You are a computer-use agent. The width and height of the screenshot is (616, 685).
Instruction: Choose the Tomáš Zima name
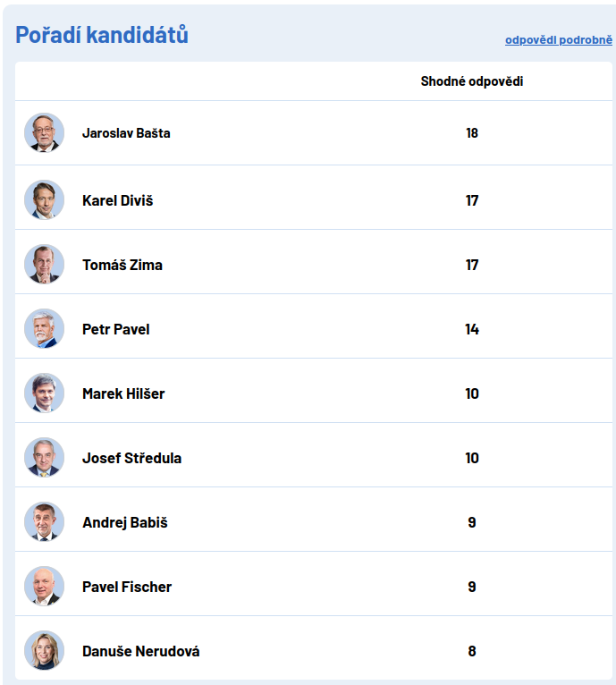[x=122, y=265]
